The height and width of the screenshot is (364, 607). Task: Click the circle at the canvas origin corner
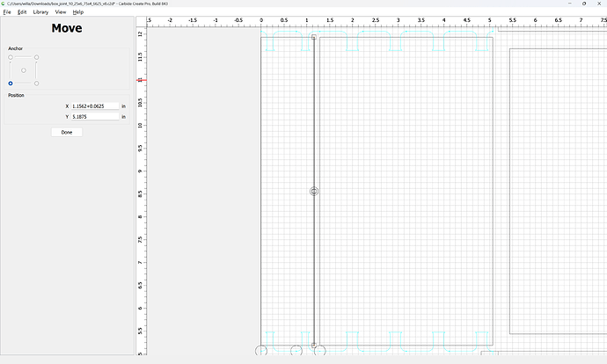261,351
